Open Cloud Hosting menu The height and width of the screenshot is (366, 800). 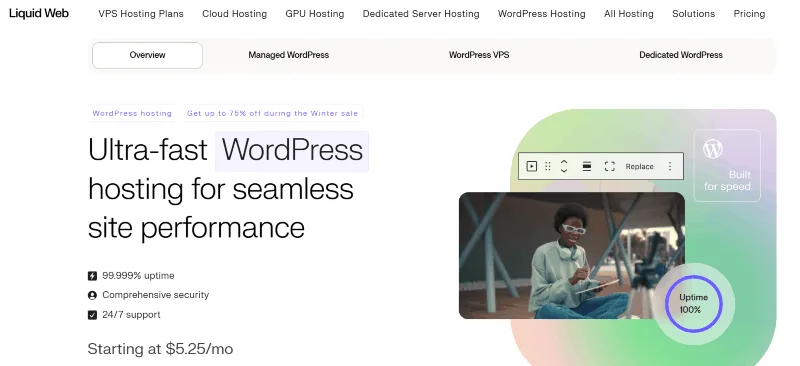(x=234, y=14)
